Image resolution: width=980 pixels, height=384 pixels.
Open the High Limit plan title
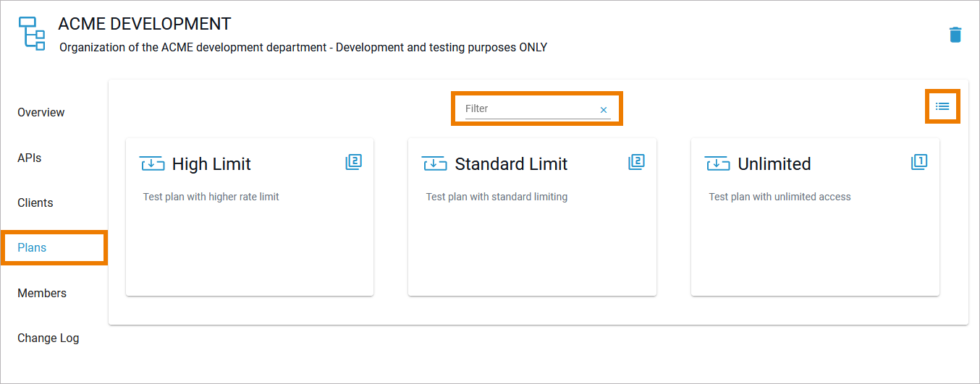pos(211,164)
